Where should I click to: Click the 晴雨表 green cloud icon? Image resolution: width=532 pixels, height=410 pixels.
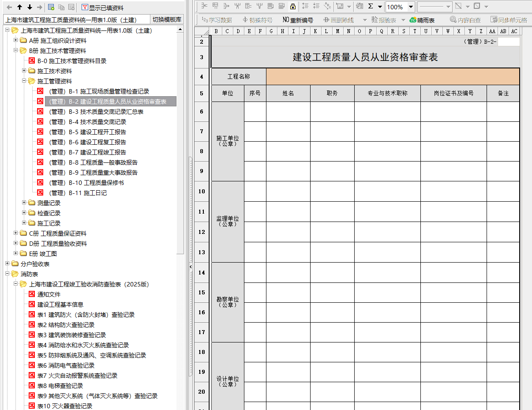click(413, 20)
